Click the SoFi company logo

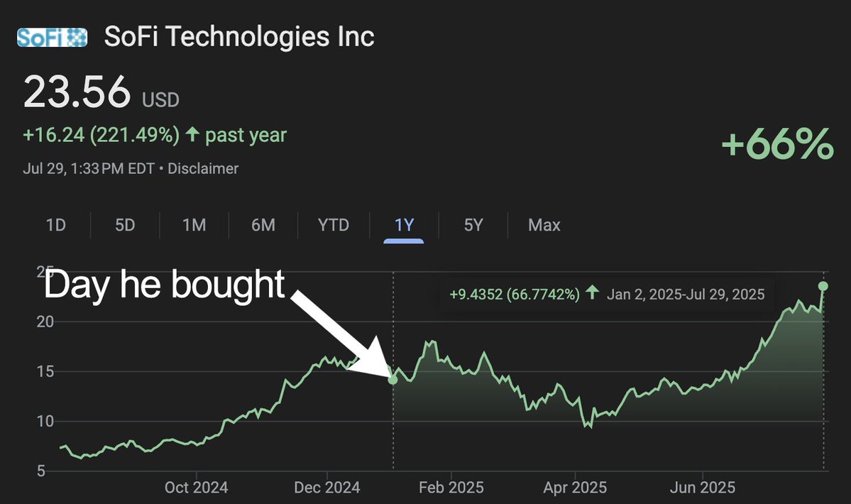52,37
